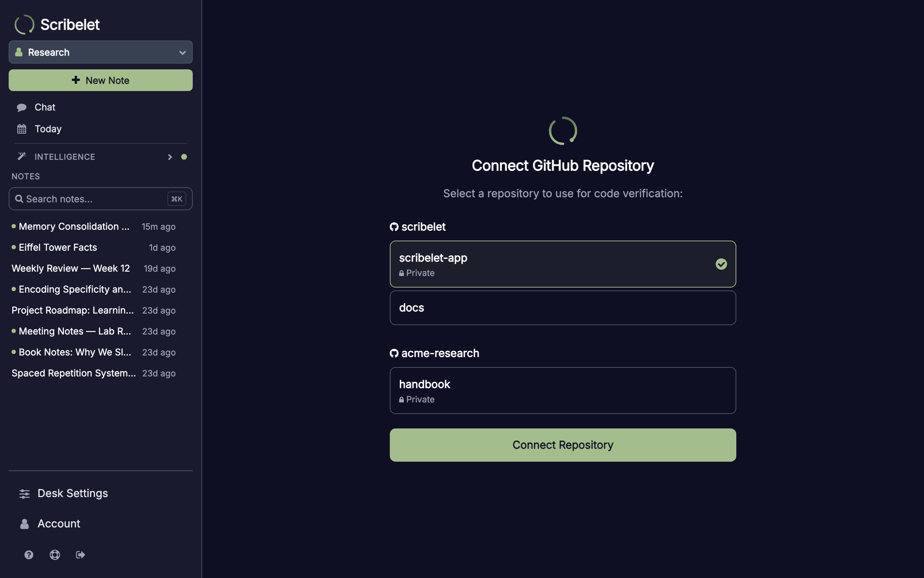This screenshot has width=924, height=578.
Task: Click the green checkmark on scribelet-app
Action: pyautogui.click(x=721, y=264)
